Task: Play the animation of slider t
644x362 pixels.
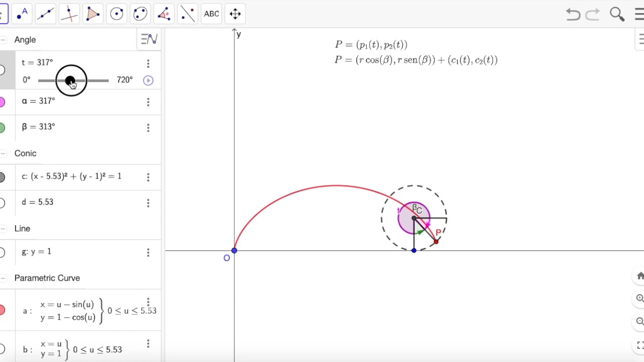Action: point(148,80)
